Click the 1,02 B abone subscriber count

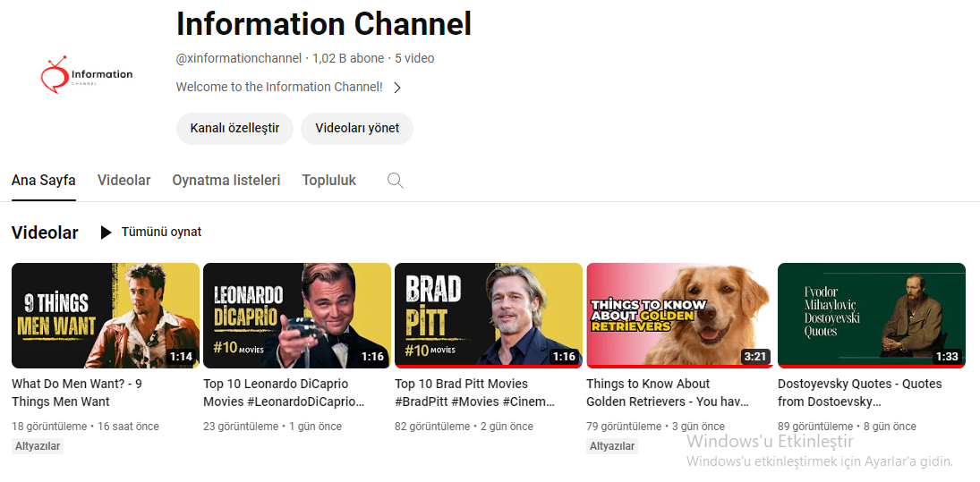pos(348,59)
